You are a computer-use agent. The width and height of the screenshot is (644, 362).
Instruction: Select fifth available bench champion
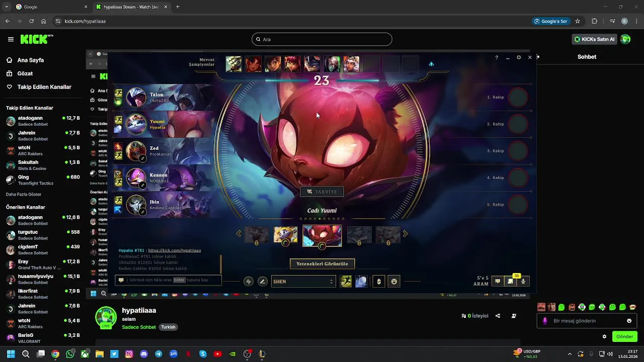[312, 64]
